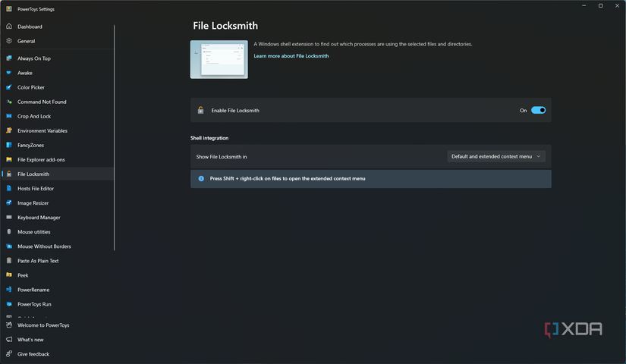Open File Explorer add-ons settings
The height and width of the screenshot is (364, 626).
pos(58,159)
